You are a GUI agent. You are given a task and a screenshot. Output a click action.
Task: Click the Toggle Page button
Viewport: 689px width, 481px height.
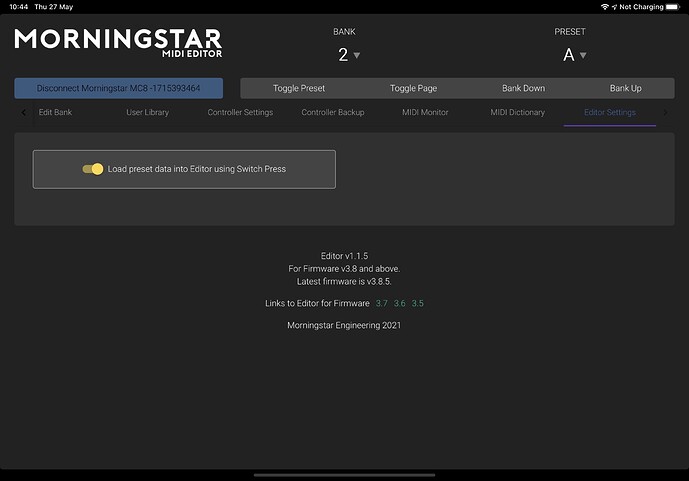click(413, 88)
